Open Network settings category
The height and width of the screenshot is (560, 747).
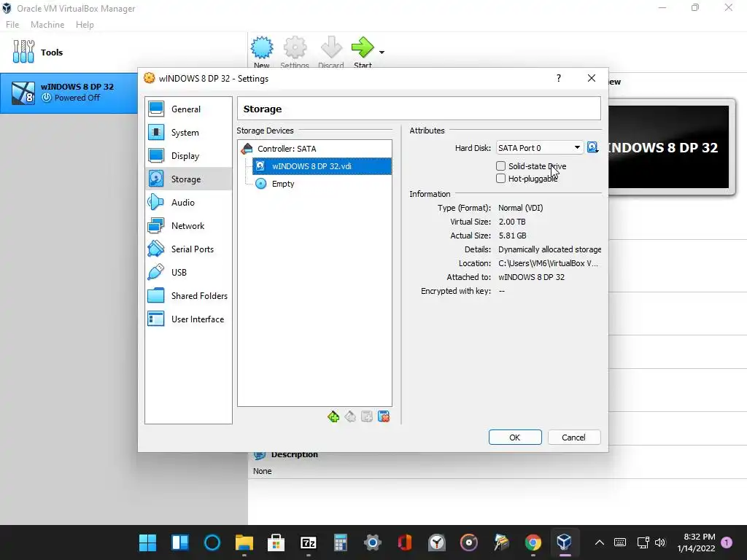(x=188, y=226)
